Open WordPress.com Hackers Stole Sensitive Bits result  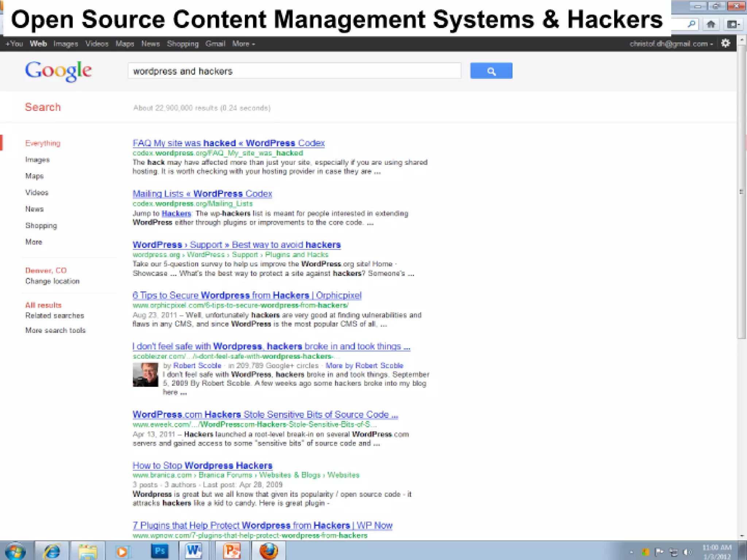(x=265, y=415)
